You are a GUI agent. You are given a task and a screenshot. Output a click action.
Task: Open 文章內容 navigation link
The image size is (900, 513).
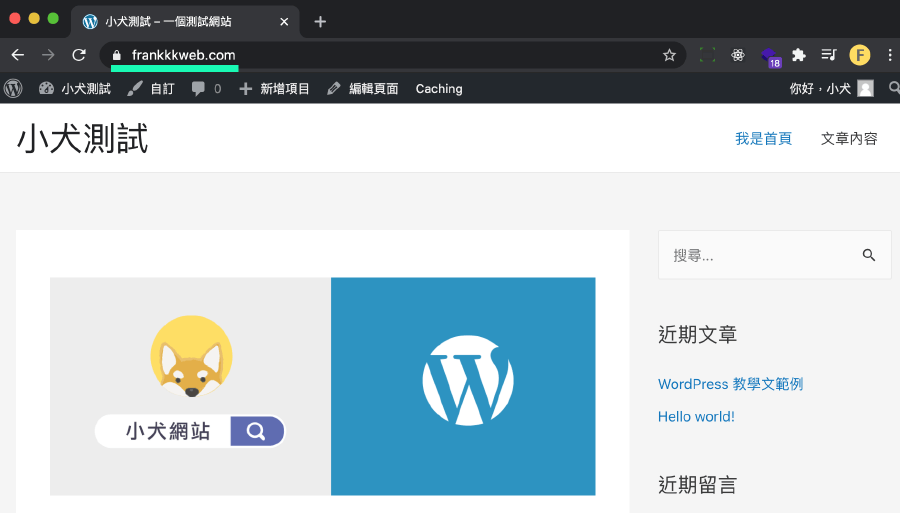point(849,138)
